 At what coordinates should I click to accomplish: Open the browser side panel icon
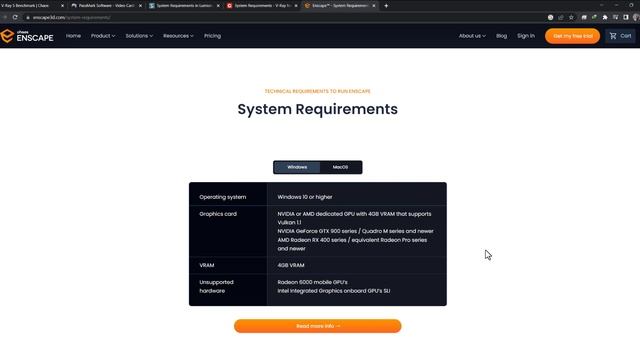pos(626,18)
